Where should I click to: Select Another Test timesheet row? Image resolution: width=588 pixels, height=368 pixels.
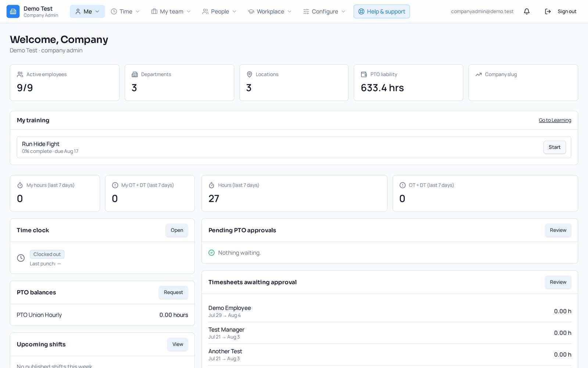[390, 355]
